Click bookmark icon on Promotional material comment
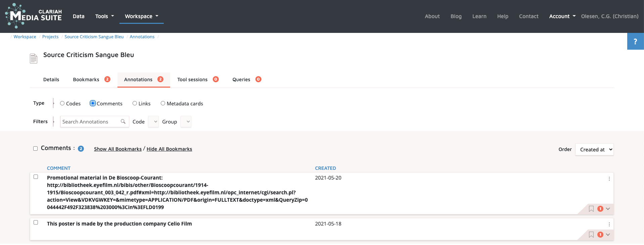 point(591,209)
